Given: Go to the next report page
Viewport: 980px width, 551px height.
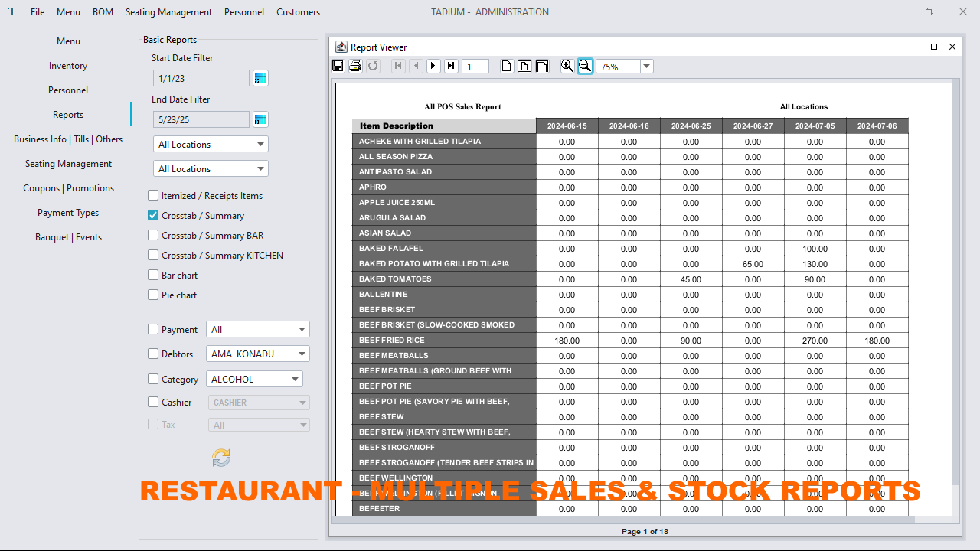Looking at the screenshot, I should (x=433, y=66).
